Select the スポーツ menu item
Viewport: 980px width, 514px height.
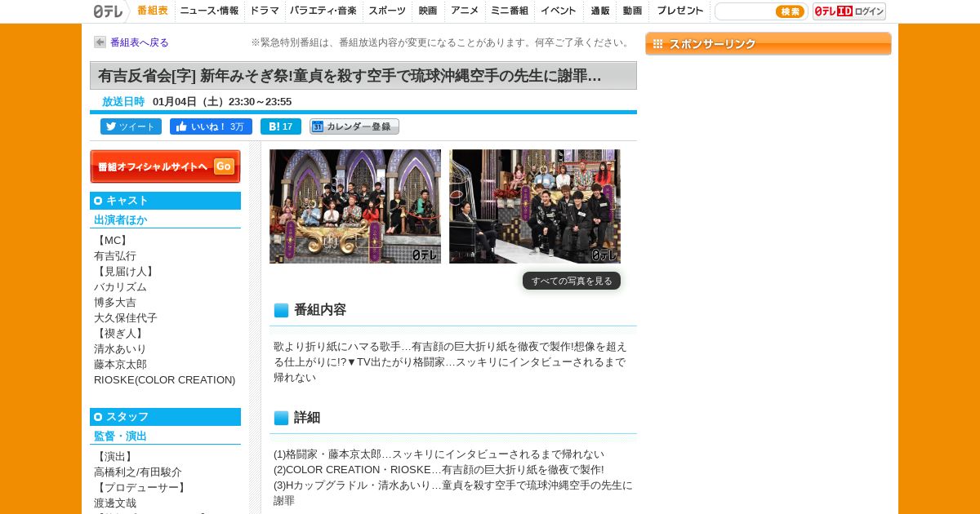point(386,11)
